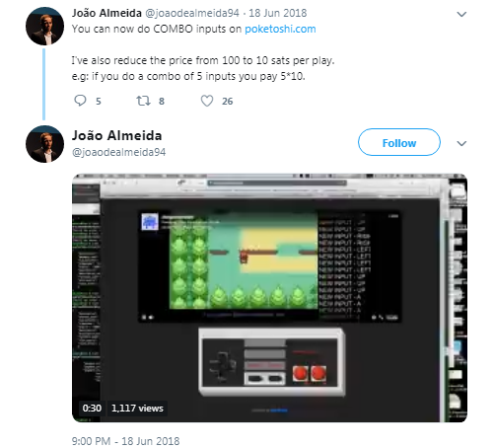The image size is (494, 448).
Task: Retweet the COMBO inputs tweet
Action: (x=143, y=101)
